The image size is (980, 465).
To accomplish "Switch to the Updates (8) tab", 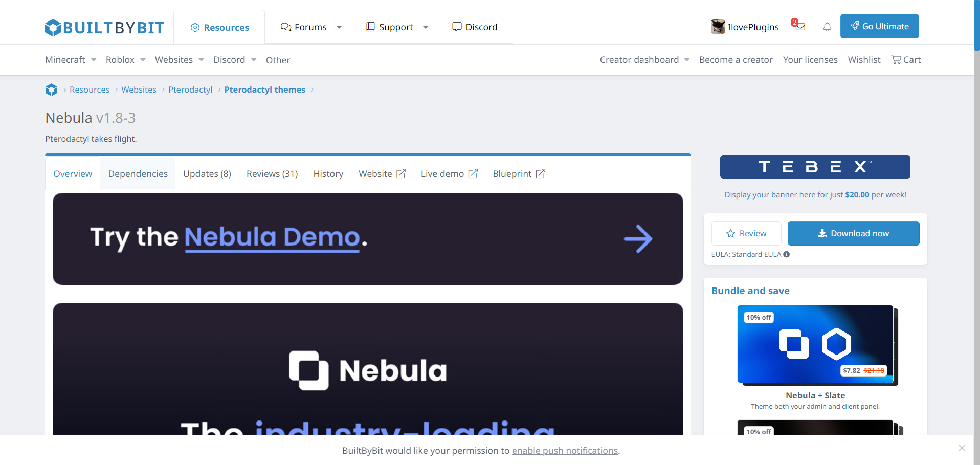I will coord(207,174).
